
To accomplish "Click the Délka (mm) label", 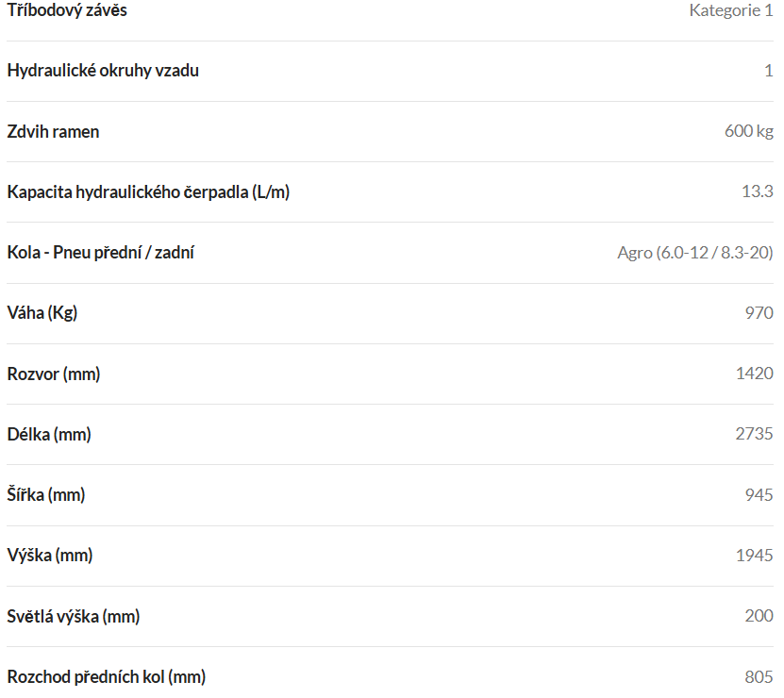I will (x=49, y=435).
